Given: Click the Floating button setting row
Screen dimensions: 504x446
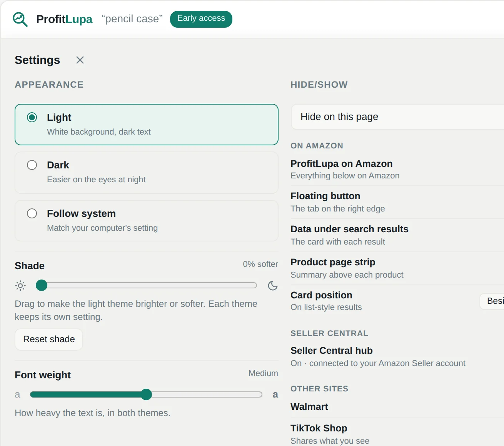Looking at the screenshot, I should [397, 202].
